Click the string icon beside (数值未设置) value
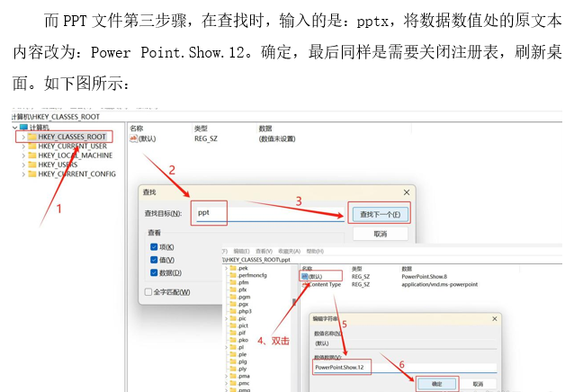Screen dimensions: 583x392 coord(133,138)
